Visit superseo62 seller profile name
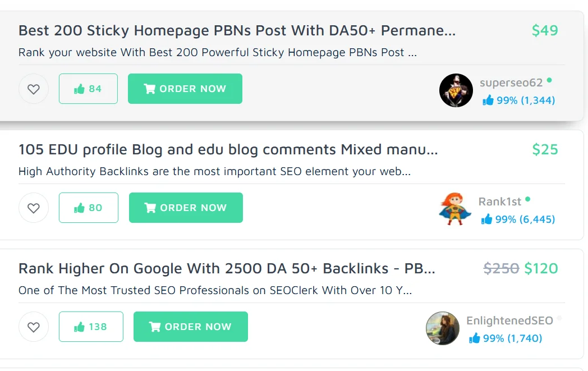588x371 pixels. coord(511,83)
